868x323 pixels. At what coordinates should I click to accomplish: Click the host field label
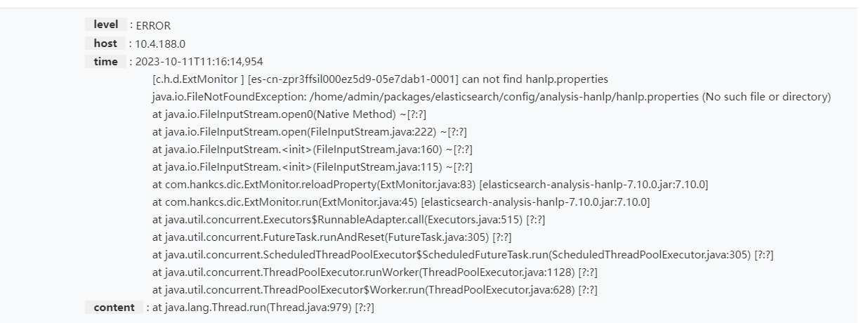(105, 44)
